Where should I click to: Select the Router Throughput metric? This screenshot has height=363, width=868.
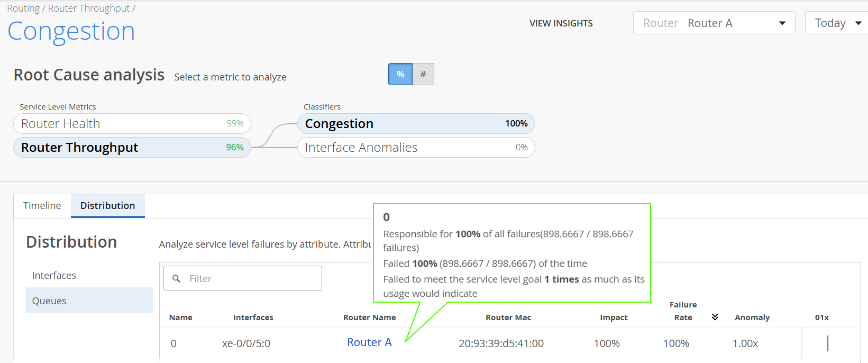coord(132,148)
